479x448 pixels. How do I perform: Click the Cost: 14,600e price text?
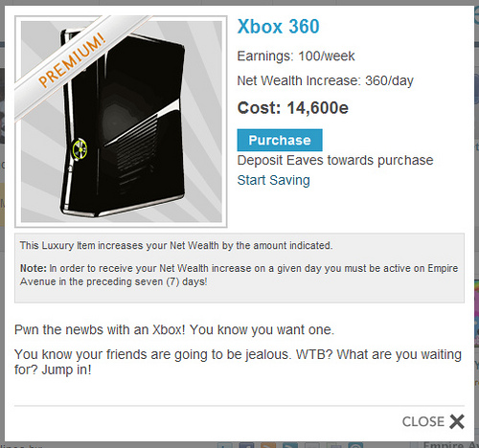pyautogui.click(x=293, y=108)
